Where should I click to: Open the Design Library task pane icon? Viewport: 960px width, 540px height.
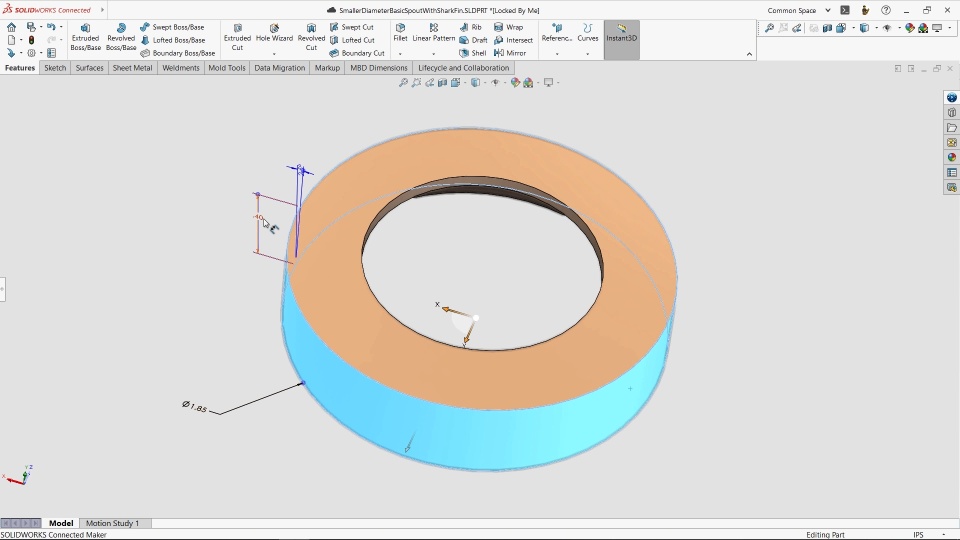tap(952, 113)
